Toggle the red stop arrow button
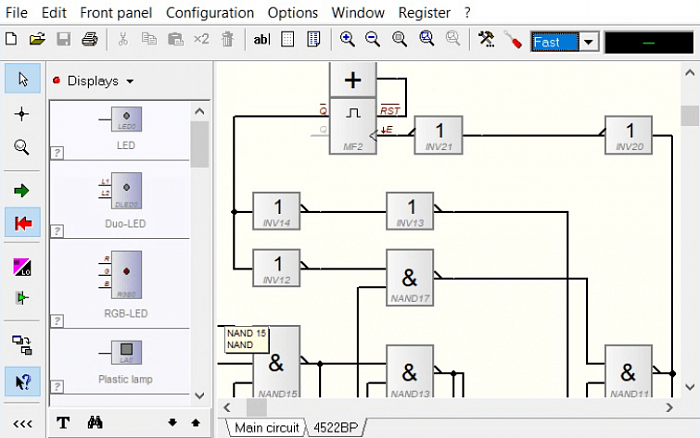 coord(22,222)
